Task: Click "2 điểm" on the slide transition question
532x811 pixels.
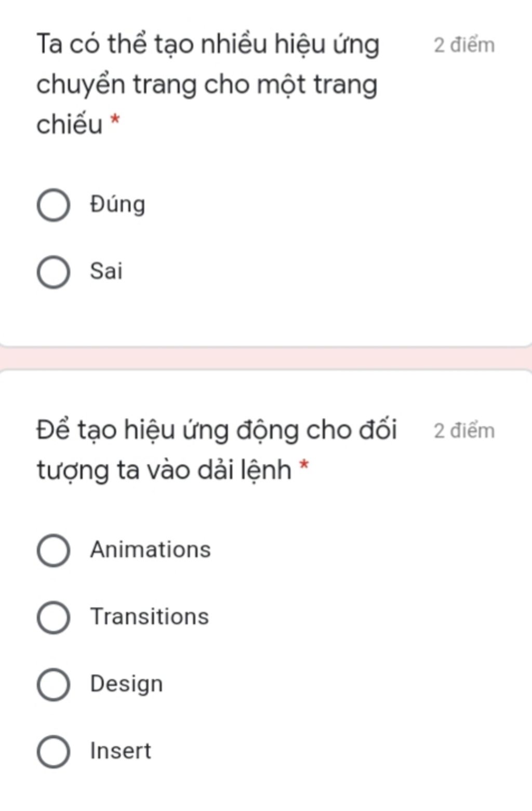Action: tap(464, 45)
